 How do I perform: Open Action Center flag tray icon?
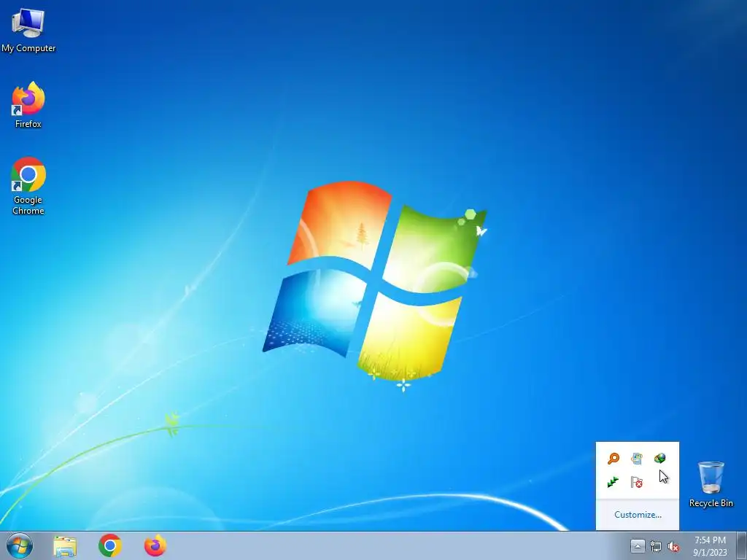[636, 483]
